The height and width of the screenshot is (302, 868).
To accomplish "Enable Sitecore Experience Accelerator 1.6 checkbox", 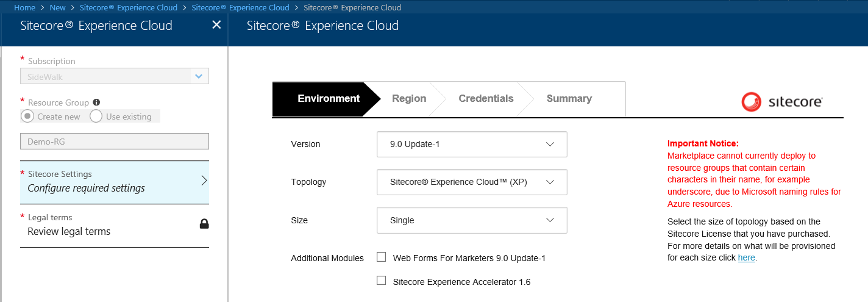I will (x=382, y=281).
